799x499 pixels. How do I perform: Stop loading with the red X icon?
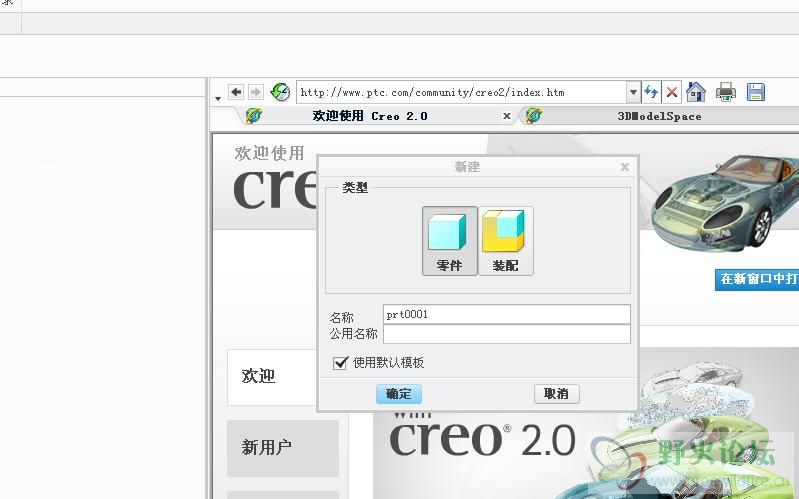672,92
